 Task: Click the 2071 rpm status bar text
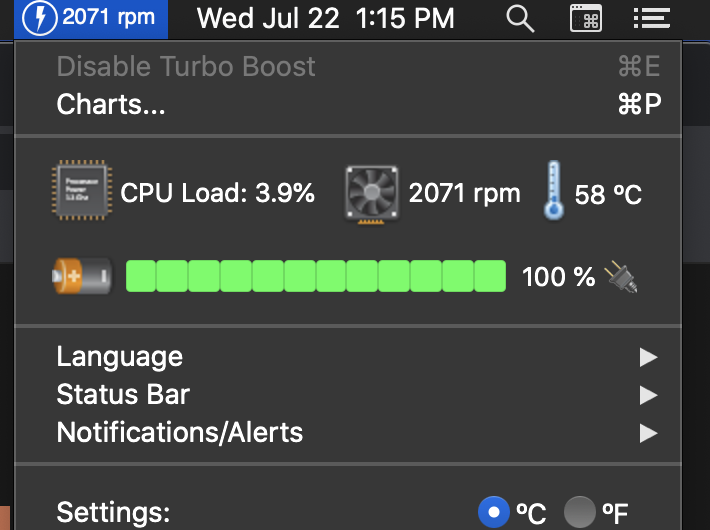107,18
